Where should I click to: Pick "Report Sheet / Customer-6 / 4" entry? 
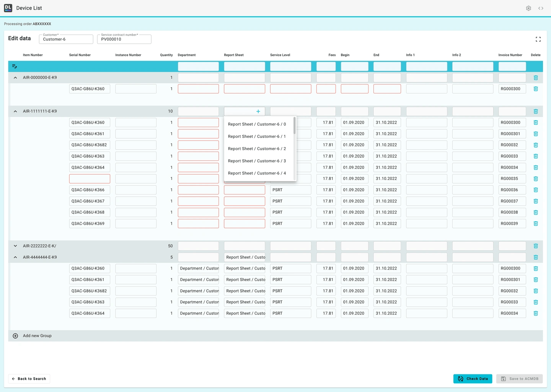pos(257,173)
